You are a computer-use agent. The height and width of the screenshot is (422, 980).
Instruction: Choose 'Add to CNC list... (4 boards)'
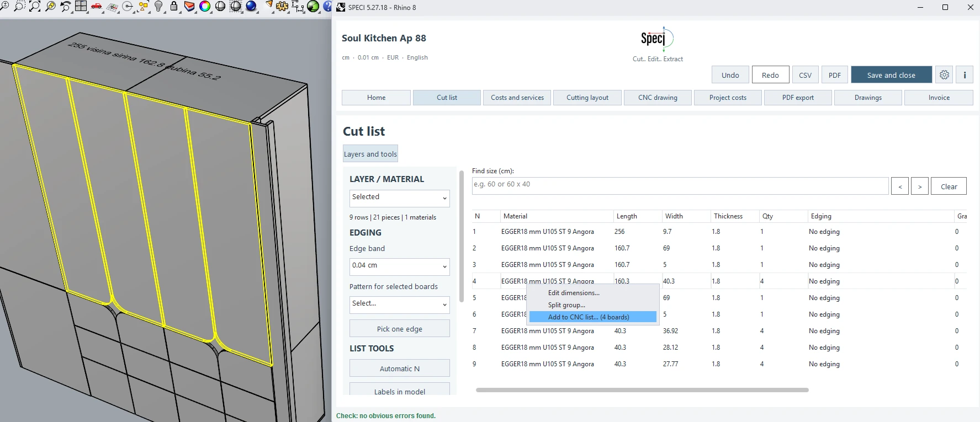pyautogui.click(x=592, y=317)
